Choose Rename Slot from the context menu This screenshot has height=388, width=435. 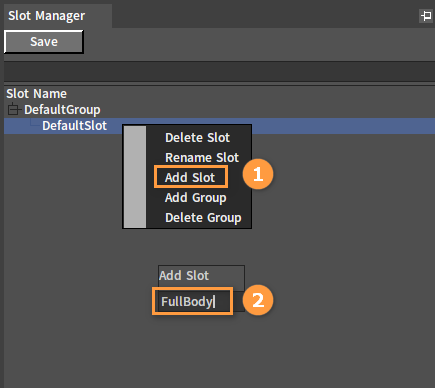pos(202,158)
